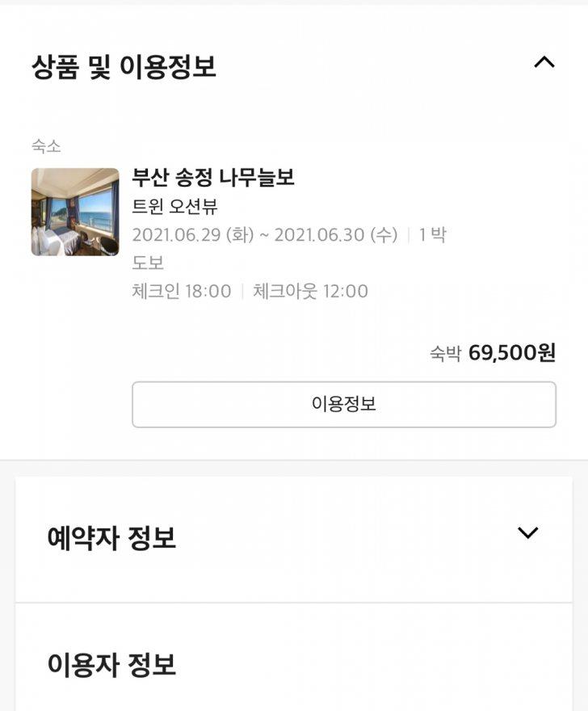Tap the 체크인 18:00 time
Viewport: 588px width, 711px height.
coord(182,291)
